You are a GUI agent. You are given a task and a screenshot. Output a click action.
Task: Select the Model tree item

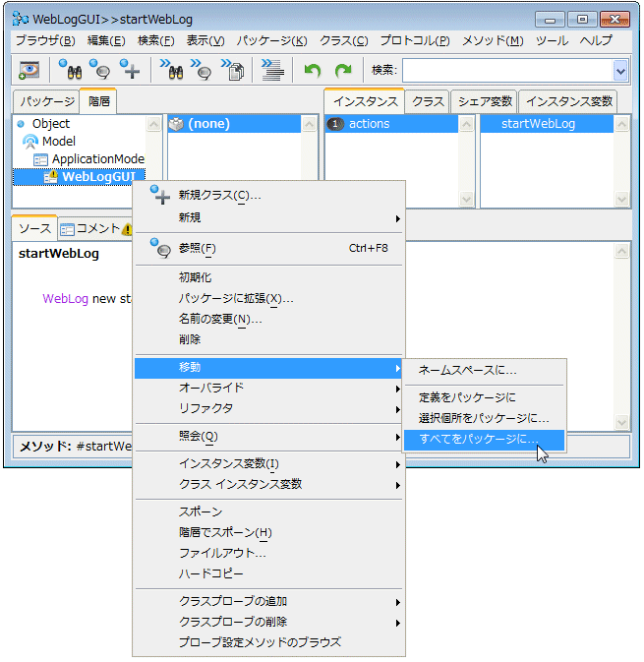(58, 142)
